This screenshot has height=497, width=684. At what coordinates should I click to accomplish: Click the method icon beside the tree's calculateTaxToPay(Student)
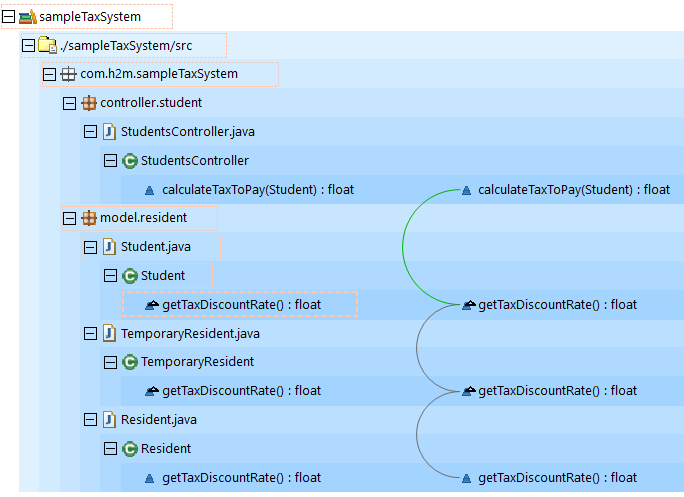click(150, 190)
